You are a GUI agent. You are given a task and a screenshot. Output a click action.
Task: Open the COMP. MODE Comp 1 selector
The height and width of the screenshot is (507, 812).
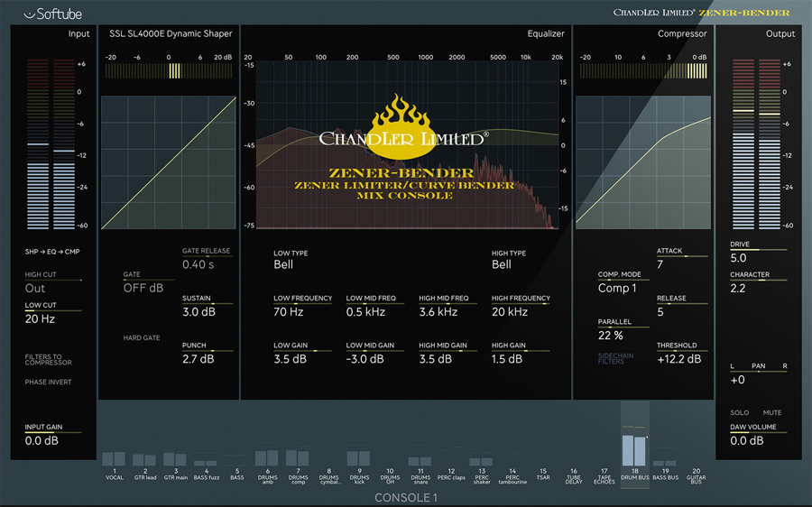tap(617, 288)
